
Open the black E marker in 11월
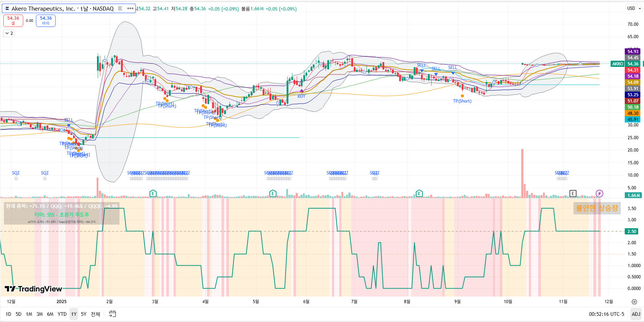tap(573, 193)
